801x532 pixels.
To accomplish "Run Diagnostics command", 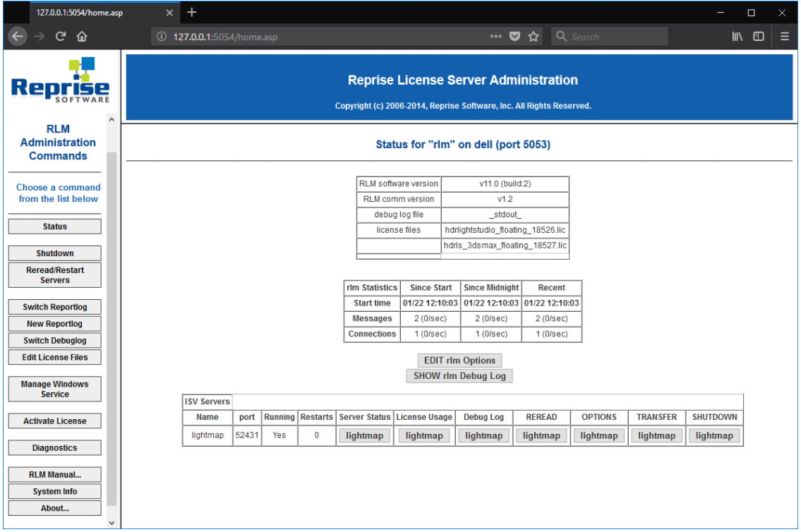I will tap(54, 448).
